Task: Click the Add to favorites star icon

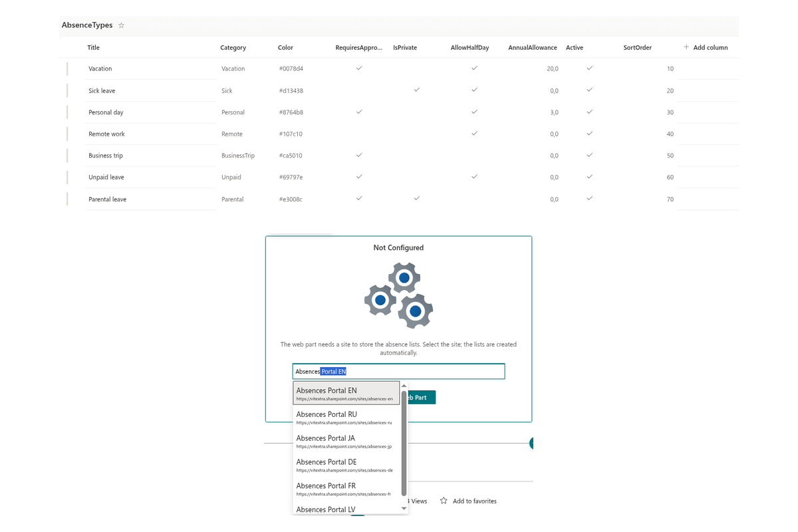Action: pos(444,501)
